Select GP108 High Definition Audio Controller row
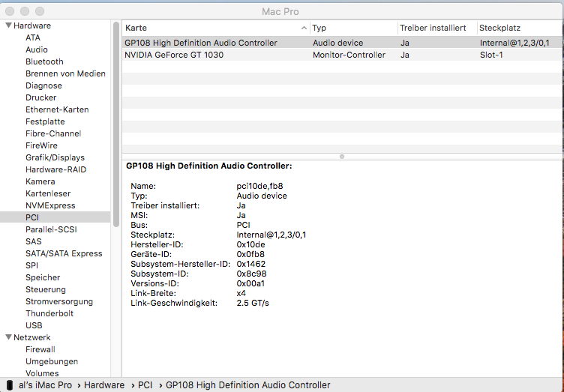Screen dimensions: 564x392 (342, 43)
